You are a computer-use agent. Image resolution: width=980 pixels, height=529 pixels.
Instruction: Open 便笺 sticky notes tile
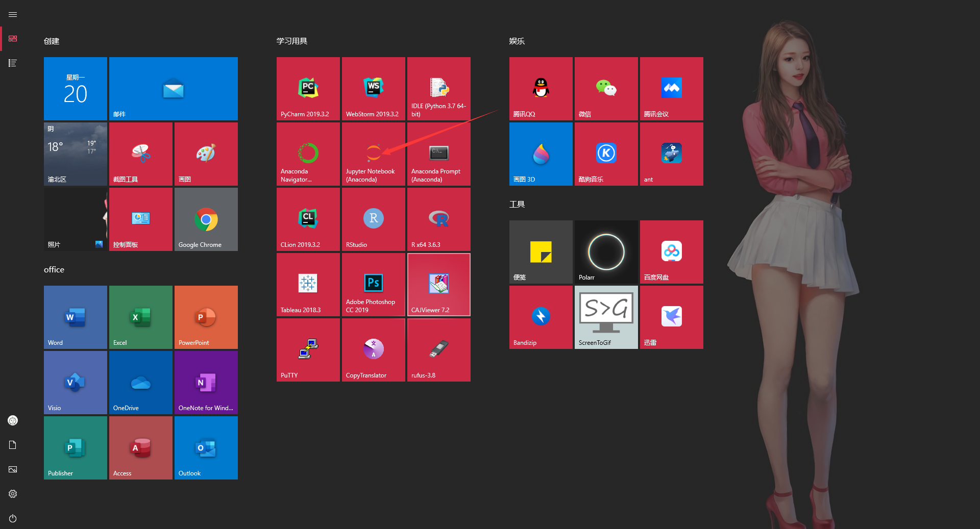tap(541, 252)
